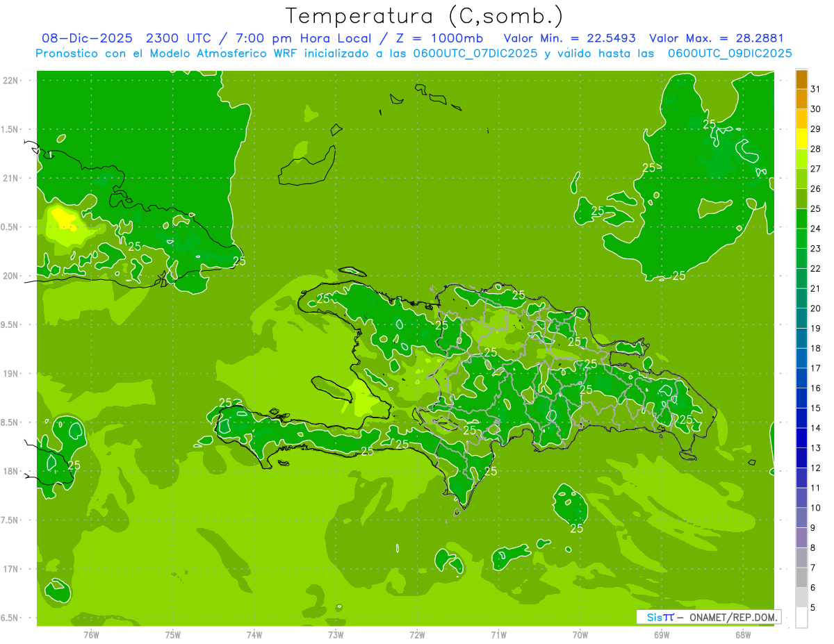Click latitude axis label "22N"
Viewport: 834px width, 644px height.
click(11, 80)
